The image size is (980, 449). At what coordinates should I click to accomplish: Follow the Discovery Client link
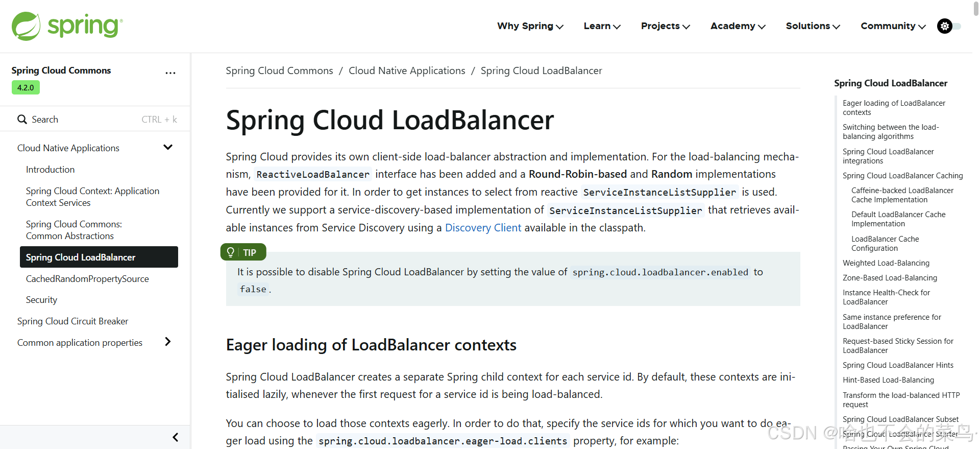483,228
